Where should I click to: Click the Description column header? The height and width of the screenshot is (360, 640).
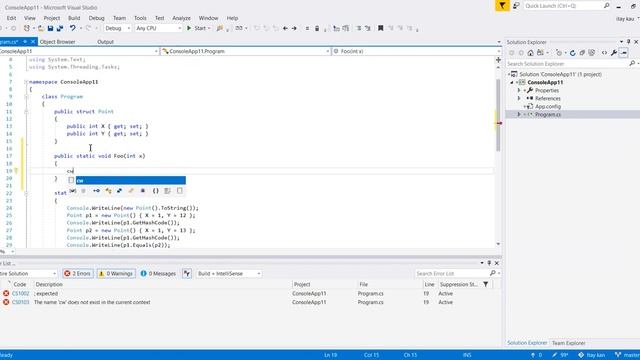[x=49, y=284]
